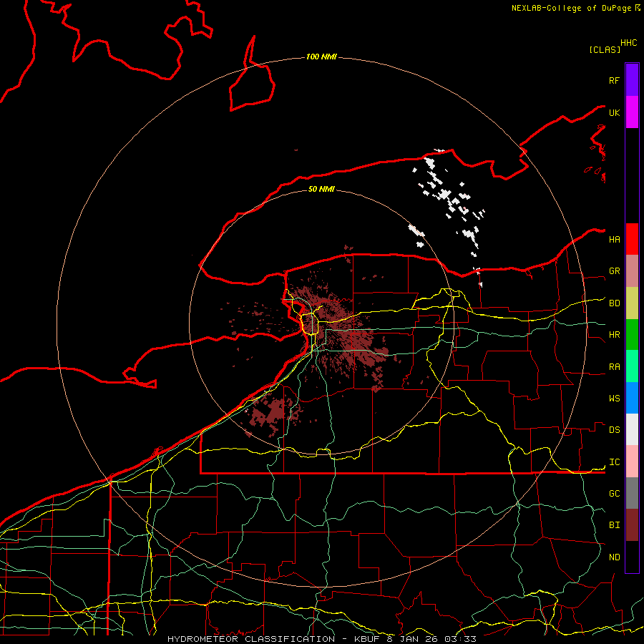644x644 pixels.
Task: Click the GC legend label
Action: coord(614,494)
